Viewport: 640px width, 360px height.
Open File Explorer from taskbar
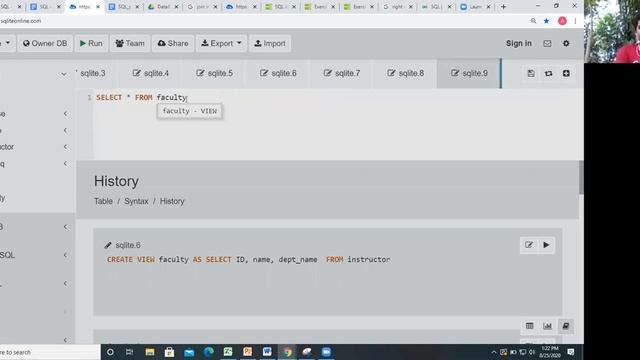point(149,352)
